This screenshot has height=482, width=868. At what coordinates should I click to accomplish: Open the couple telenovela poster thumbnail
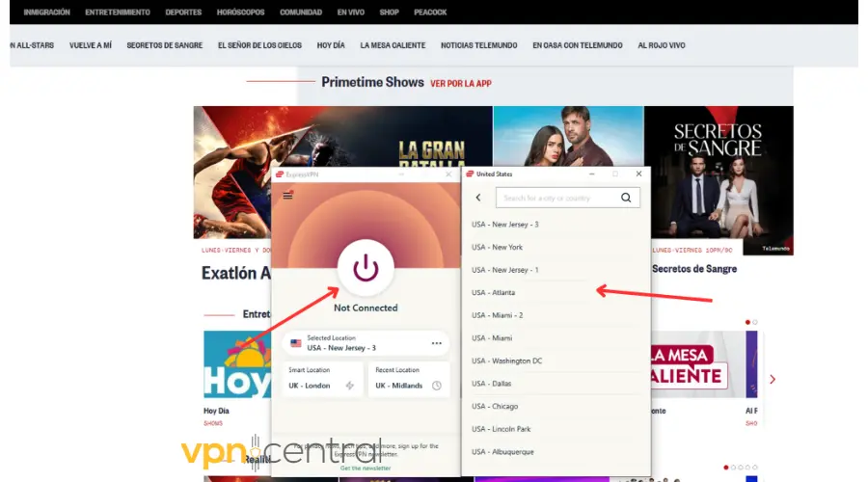tap(568, 136)
